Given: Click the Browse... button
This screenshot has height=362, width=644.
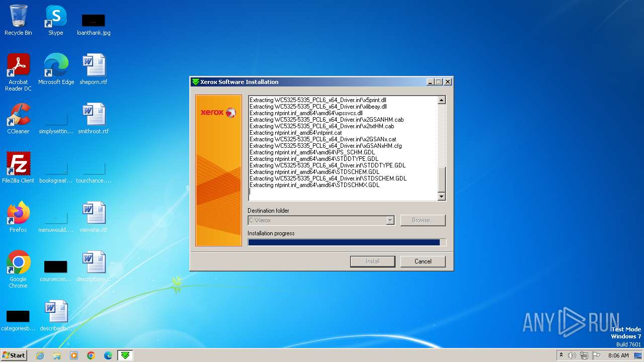Looking at the screenshot, I should click(423, 220).
